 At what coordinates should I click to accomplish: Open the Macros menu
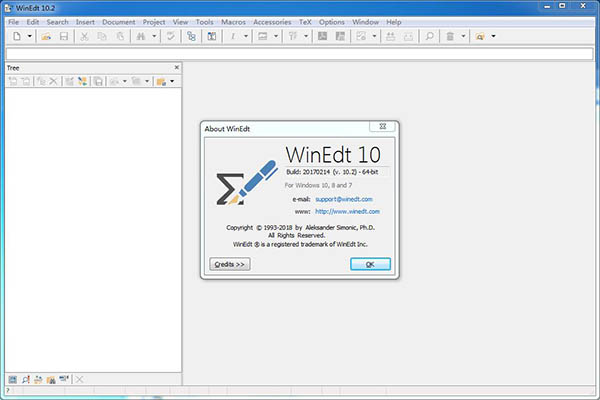(233, 22)
